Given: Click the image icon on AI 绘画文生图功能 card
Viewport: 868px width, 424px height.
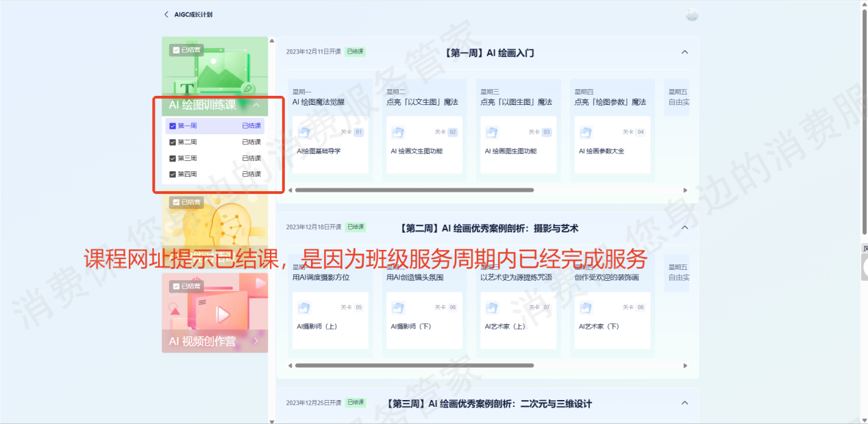Looking at the screenshot, I should point(398,132).
